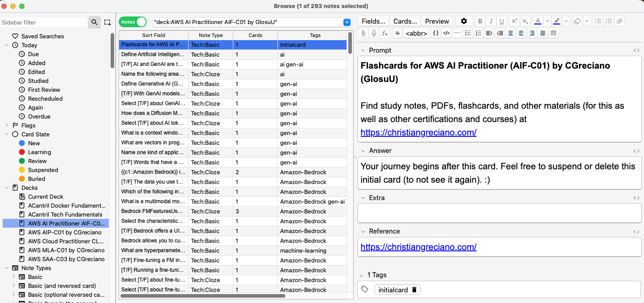Click the Sidebar filter input field
The height and width of the screenshot is (303, 644).
(44, 22)
